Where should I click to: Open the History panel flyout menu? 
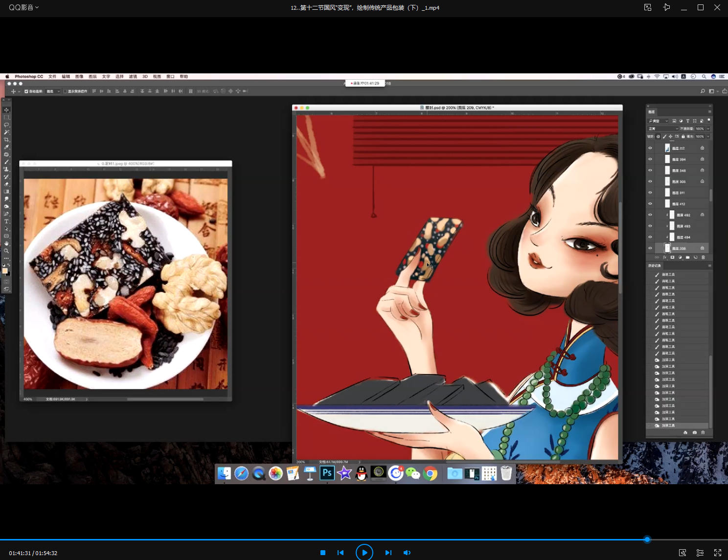tap(709, 266)
